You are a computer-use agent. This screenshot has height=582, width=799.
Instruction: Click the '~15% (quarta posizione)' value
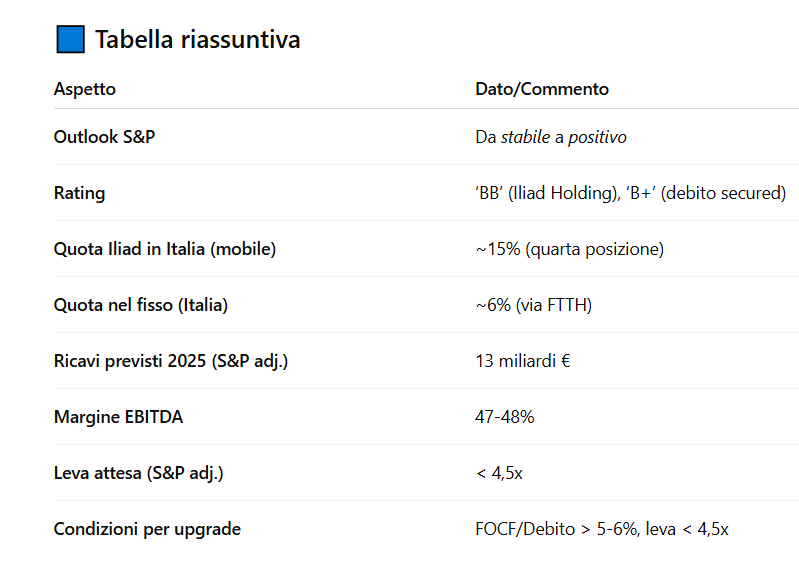pyautogui.click(x=570, y=249)
